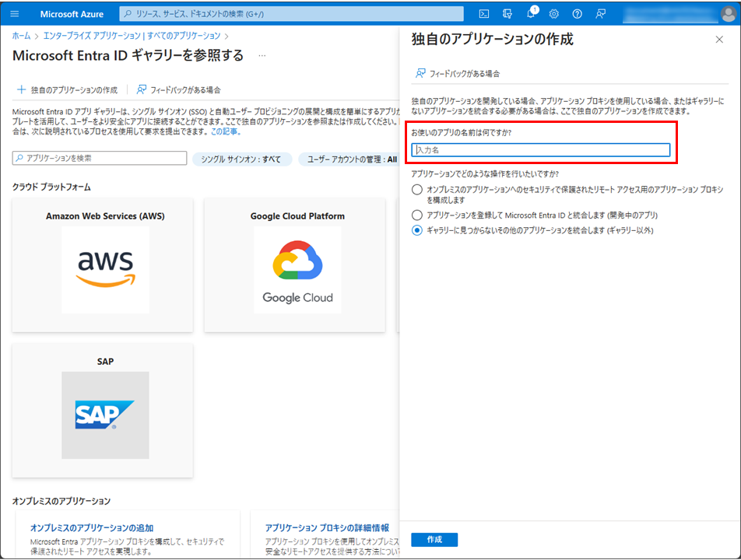The height and width of the screenshot is (560, 741).
Task: Open directories and subscriptions filter icon
Action: click(507, 13)
